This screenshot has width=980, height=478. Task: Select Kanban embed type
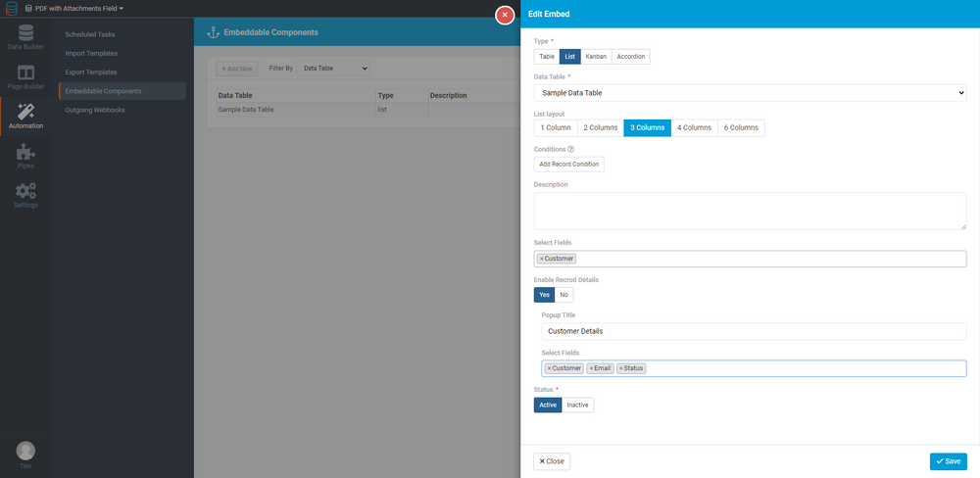point(596,56)
